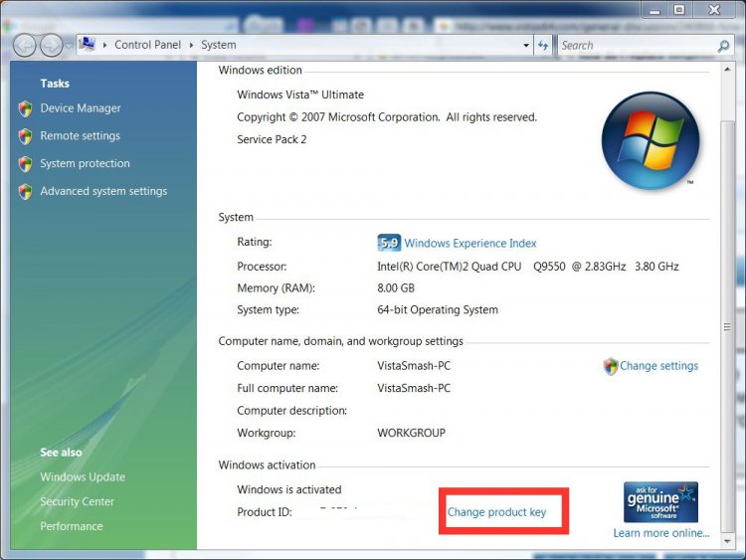
Task: Open Windows Update under See also
Action: coord(83,477)
